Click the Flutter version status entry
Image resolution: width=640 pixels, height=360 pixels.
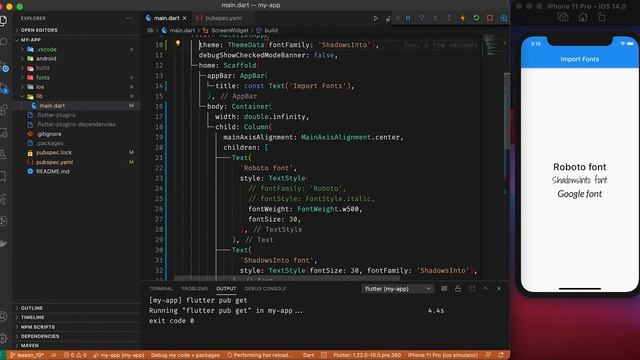coord(367,355)
